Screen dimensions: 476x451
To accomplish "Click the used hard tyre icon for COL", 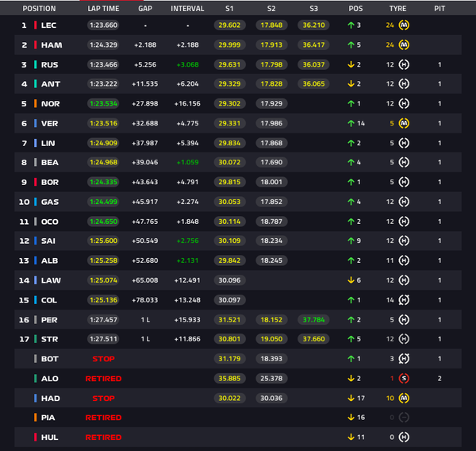I will 404,300.
